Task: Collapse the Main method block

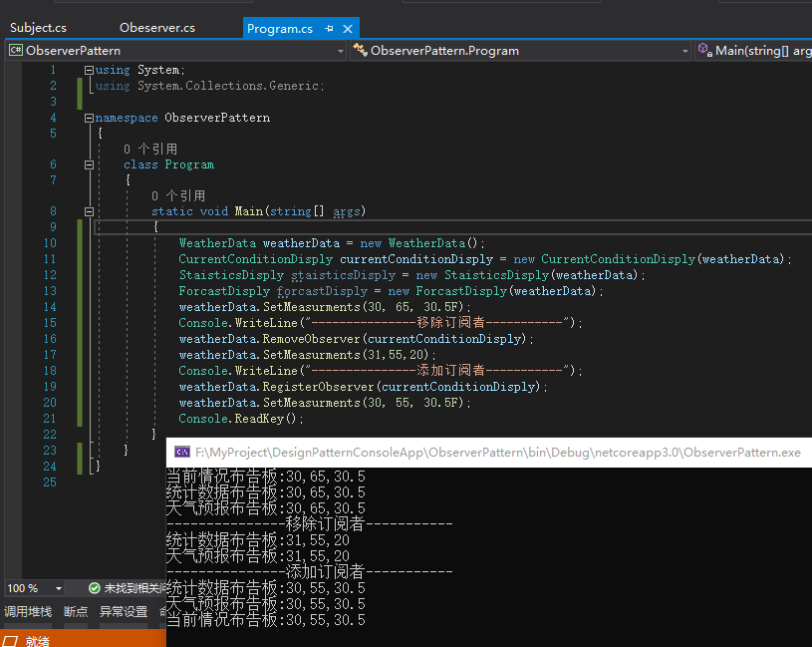Action: 89,211
